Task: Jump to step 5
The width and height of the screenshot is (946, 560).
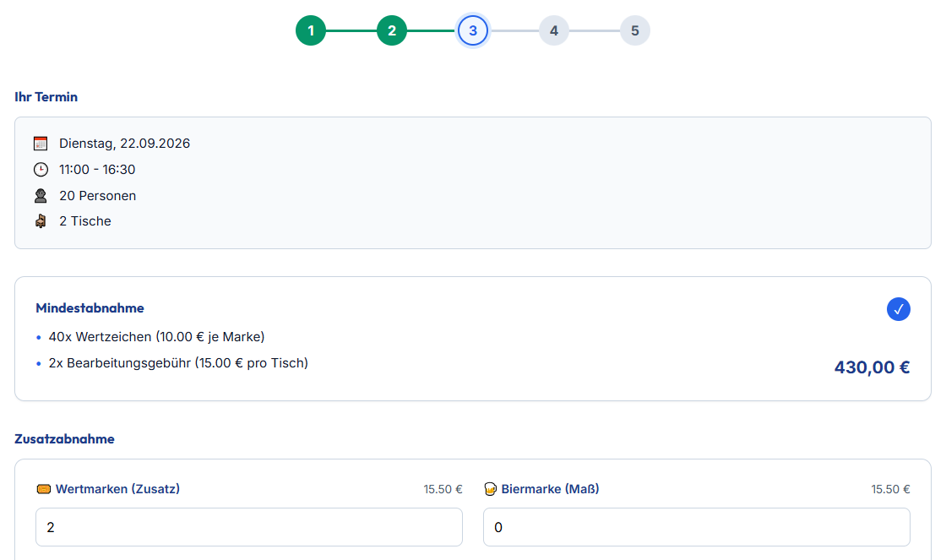Action: pyautogui.click(x=635, y=31)
